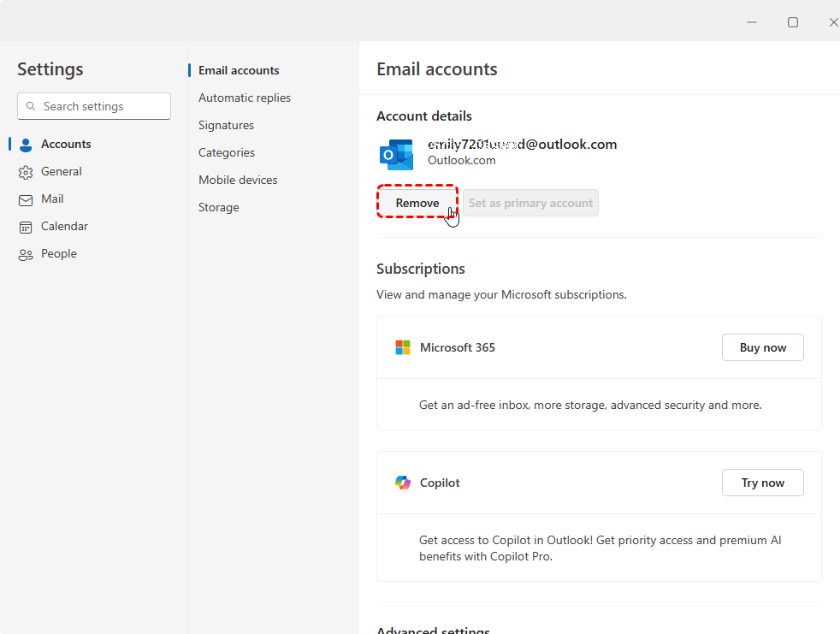The image size is (840, 634).
Task: Click the Outlook account logo icon
Action: point(397,155)
